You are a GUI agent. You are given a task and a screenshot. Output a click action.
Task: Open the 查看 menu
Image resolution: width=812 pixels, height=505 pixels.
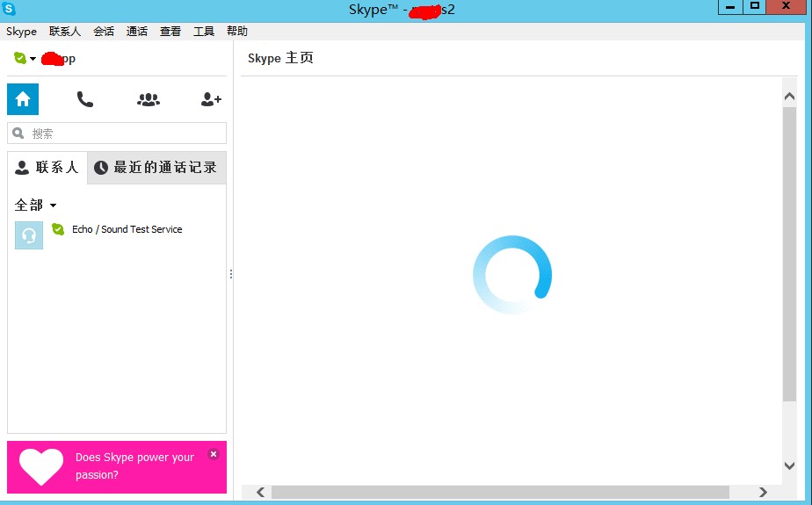(170, 31)
